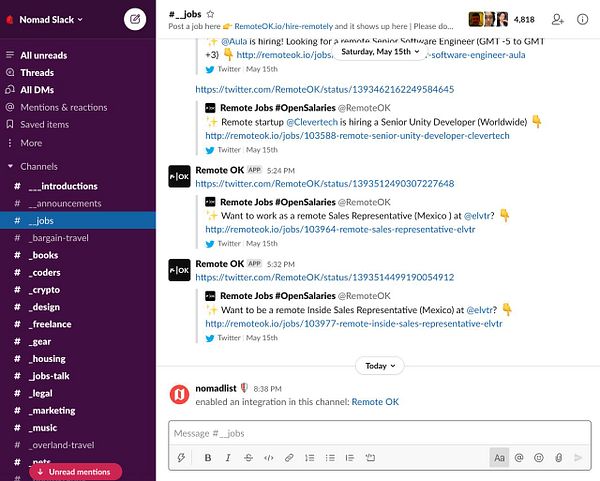The image size is (600, 481).
Task: Insert a hyperlink
Action: (x=289, y=457)
